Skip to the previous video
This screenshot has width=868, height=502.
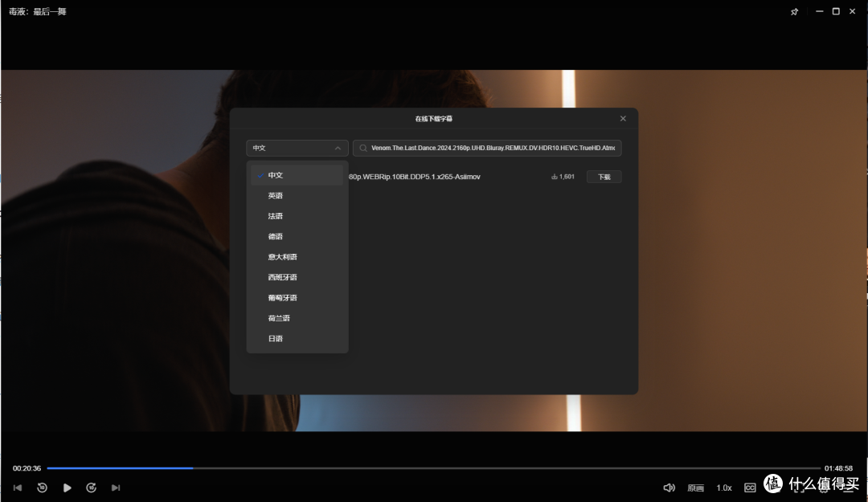tap(18, 488)
